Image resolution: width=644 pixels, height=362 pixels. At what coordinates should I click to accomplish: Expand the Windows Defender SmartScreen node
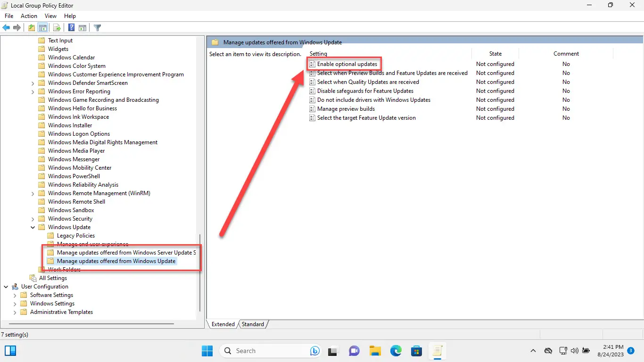pos(33,83)
